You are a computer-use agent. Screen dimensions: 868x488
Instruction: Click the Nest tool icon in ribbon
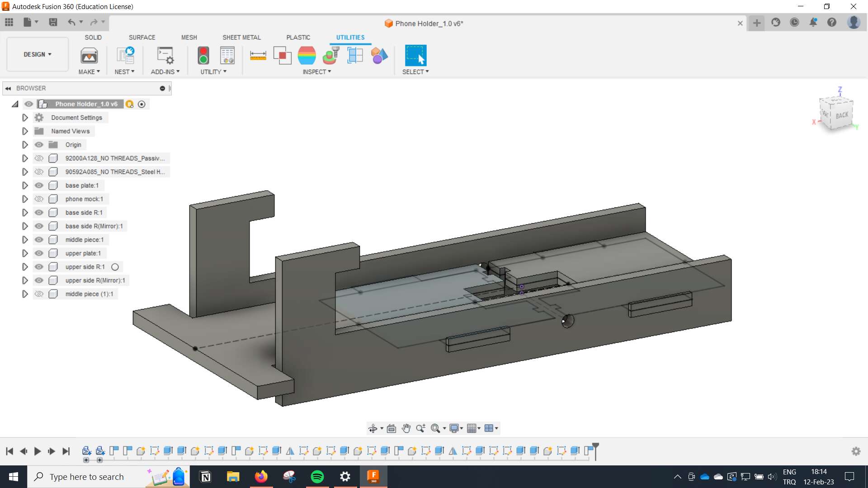click(125, 55)
